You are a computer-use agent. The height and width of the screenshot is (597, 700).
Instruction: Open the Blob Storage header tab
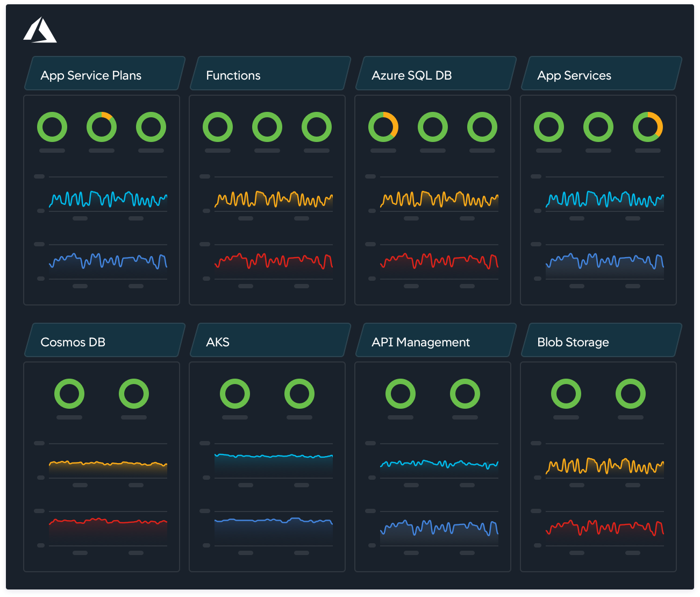tap(602, 340)
